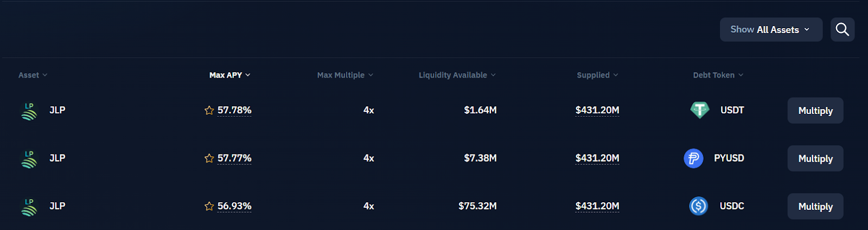Click the search magnifier icon

[842, 29]
